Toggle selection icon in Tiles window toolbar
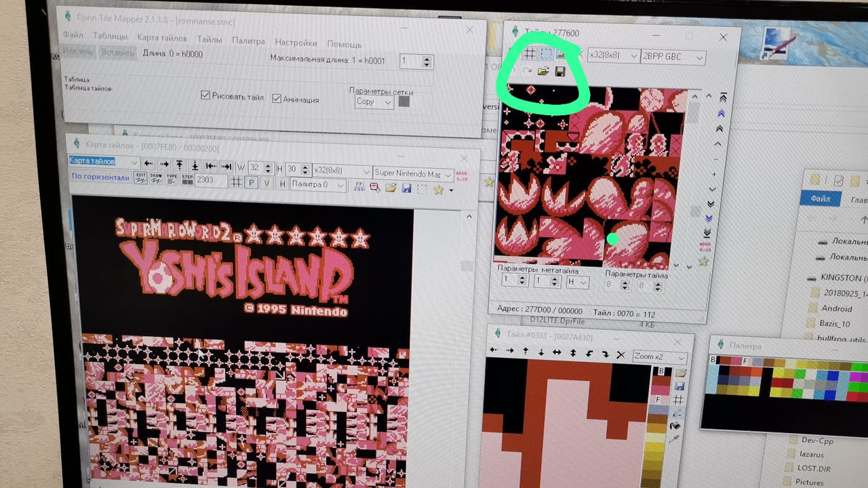 pyautogui.click(x=545, y=54)
